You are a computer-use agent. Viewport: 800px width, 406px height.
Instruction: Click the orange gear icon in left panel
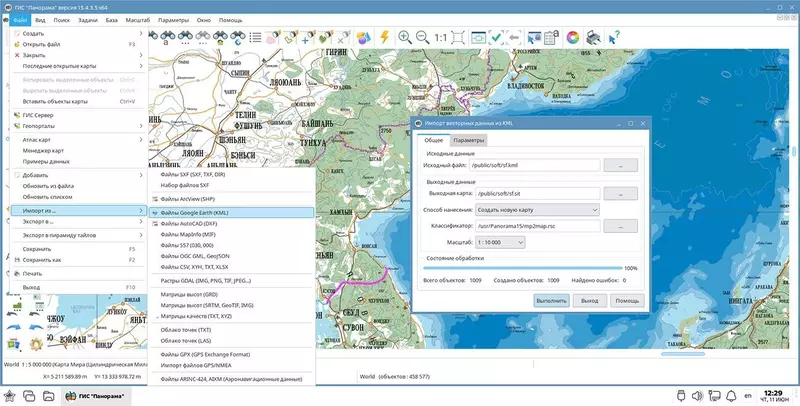point(36,344)
